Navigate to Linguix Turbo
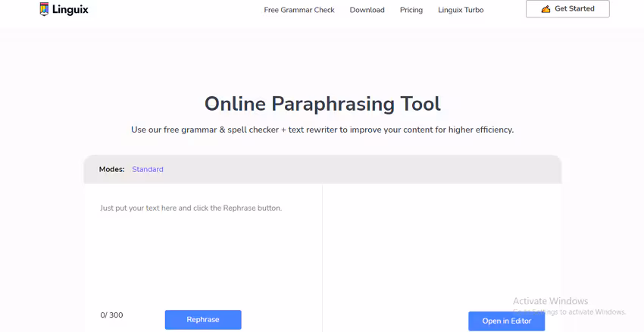Viewport: 644px width, 332px height. (461, 10)
